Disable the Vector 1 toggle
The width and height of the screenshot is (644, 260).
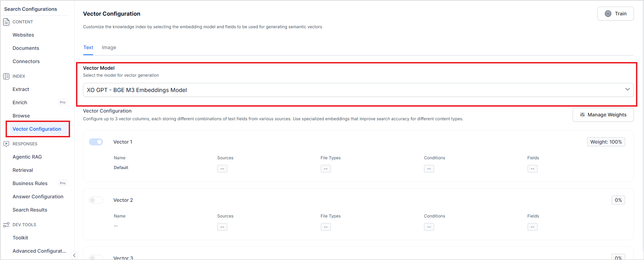pyautogui.click(x=96, y=142)
